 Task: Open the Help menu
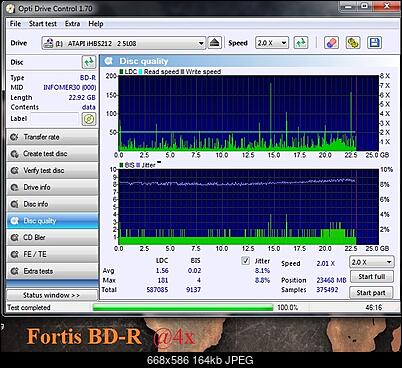coord(96,24)
